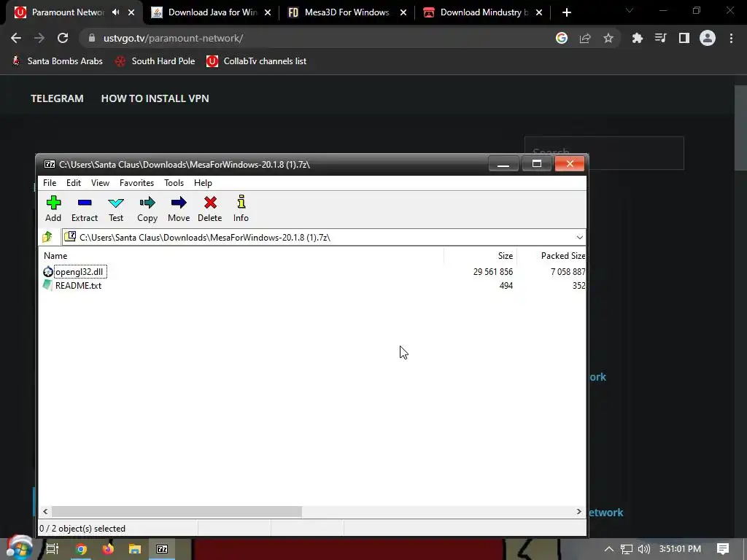Click the Google icon in the address bar
Screen dimensions: 747x560
pos(562,38)
